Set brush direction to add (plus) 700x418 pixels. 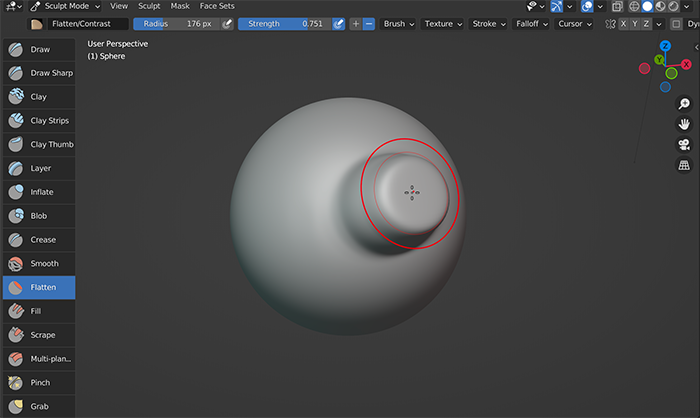pyautogui.click(x=356, y=24)
